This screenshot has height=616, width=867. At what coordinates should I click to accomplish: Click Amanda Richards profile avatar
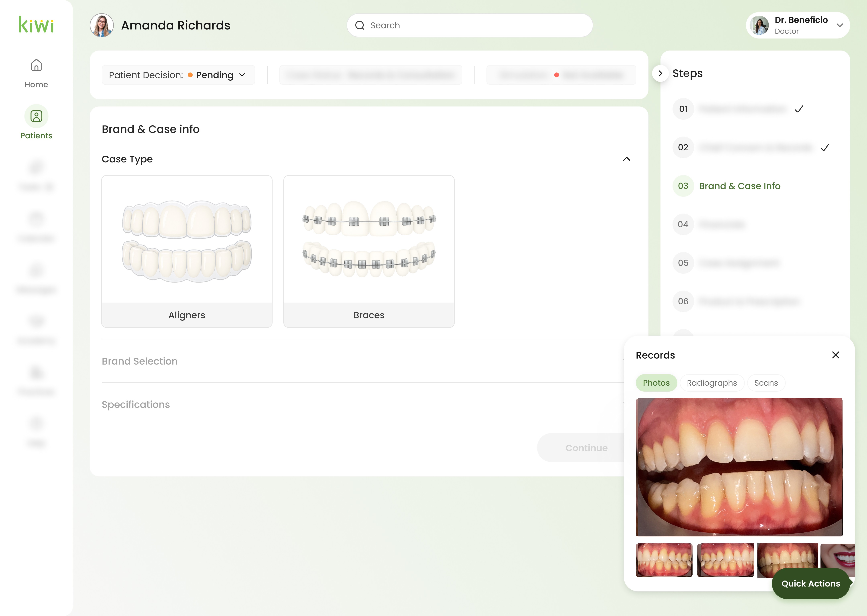(102, 25)
